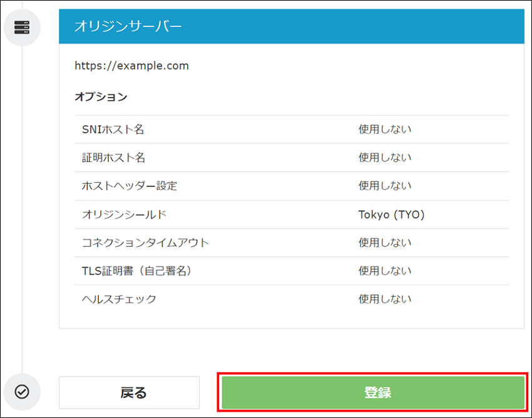Image resolution: width=532 pixels, height=418 pixels.
Task: Click the 戻る (Back) button
Action: 128,391
